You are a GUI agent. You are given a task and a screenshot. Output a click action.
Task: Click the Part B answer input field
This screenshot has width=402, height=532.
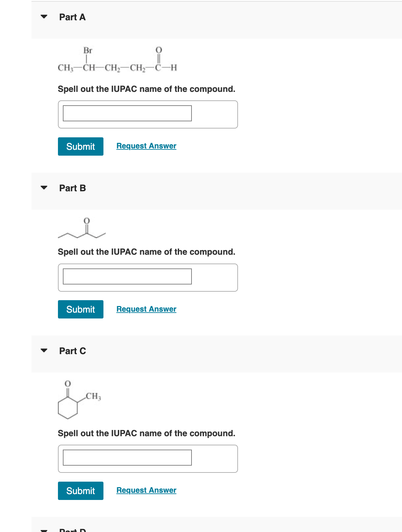127,277
